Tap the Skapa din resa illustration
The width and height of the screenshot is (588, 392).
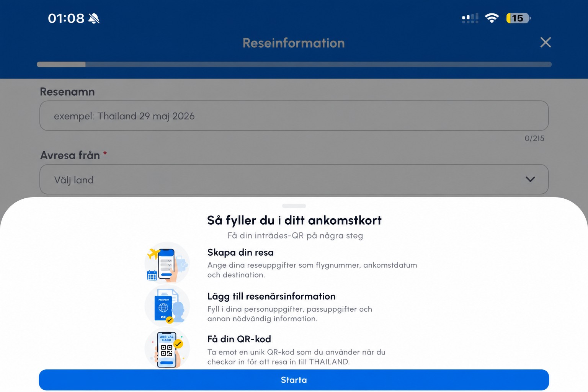click(167, 263)
